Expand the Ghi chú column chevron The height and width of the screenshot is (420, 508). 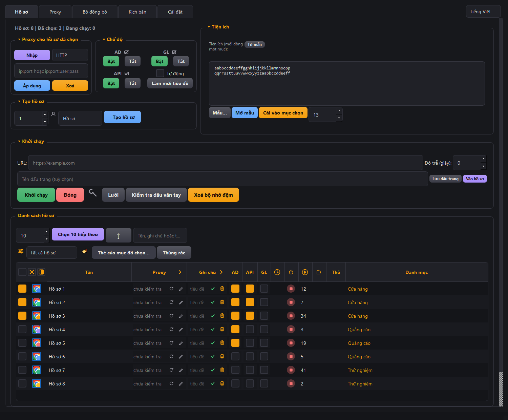tap(221, 272)
